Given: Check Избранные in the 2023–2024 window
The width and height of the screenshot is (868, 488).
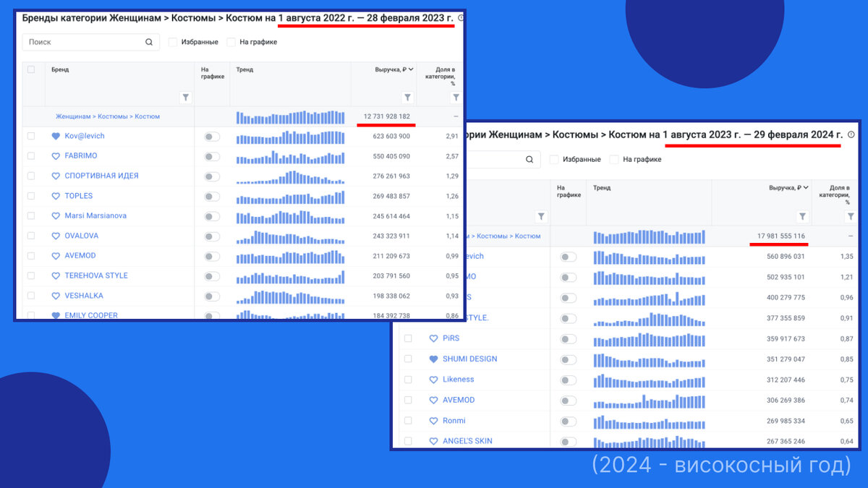Looking at the screenshot, I should point(554,160).
